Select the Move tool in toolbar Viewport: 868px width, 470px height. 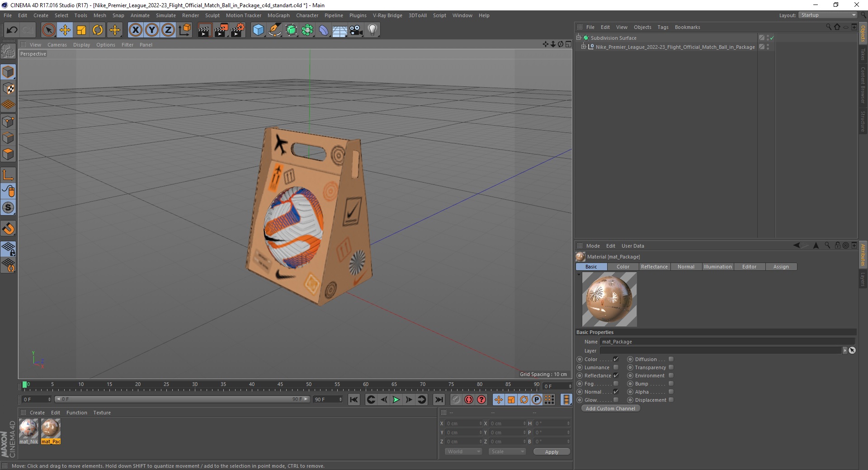click(65, 30)
